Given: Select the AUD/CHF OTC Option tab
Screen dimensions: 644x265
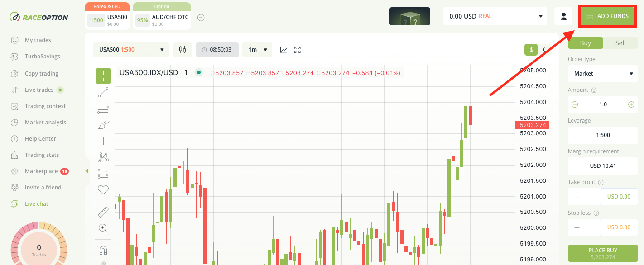Looking at the screenshot, I should pyautogui.click(x=162, y=16).
